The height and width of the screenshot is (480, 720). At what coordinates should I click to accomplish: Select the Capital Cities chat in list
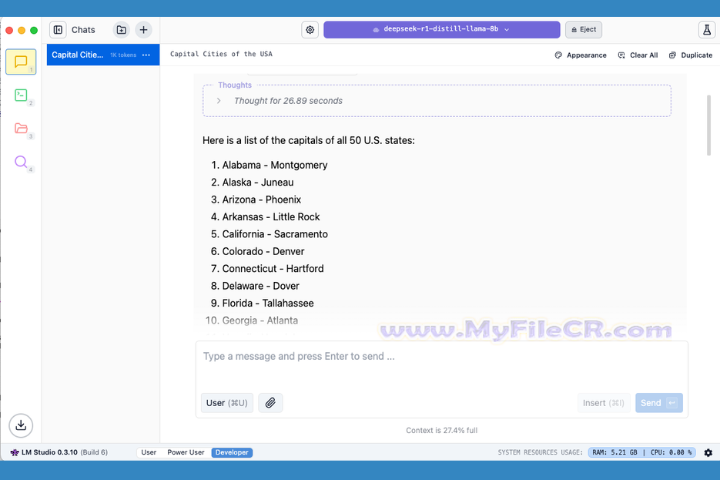click(103, 55)
